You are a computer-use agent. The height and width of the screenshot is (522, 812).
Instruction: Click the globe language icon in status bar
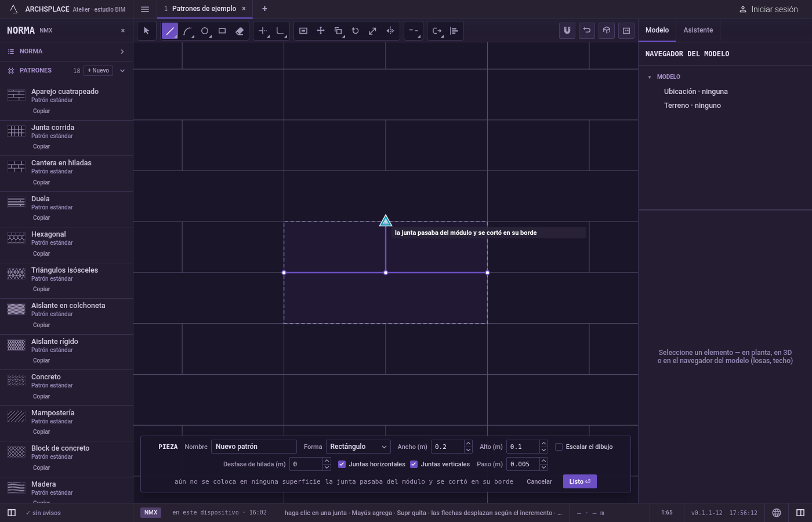click(x=777, y=513)
